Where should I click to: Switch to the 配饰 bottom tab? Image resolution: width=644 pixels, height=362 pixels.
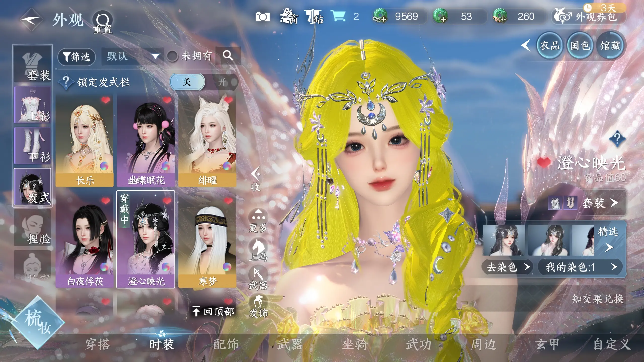226,344
